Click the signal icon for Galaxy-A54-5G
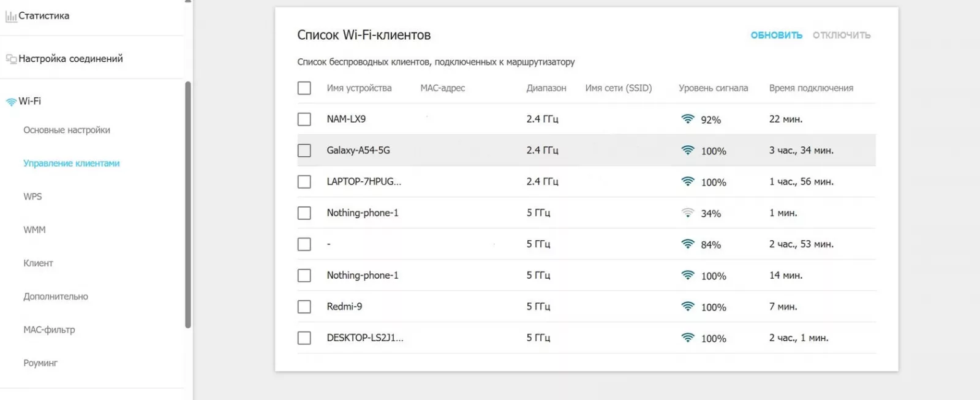The width and height of the screenshot is (980, 400). point(688,150)
